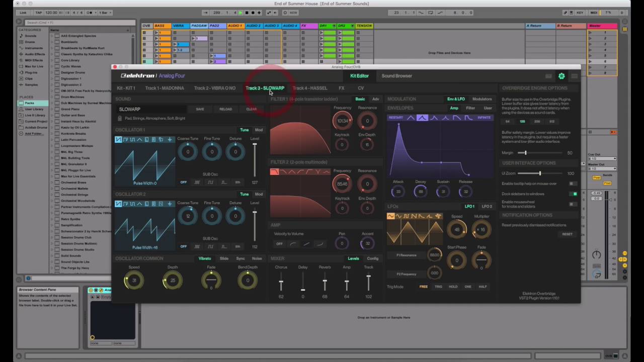Adjust Oscillator 1 Level slider
Viewport: 644px width, 362px height.
[x=255, y=160]
